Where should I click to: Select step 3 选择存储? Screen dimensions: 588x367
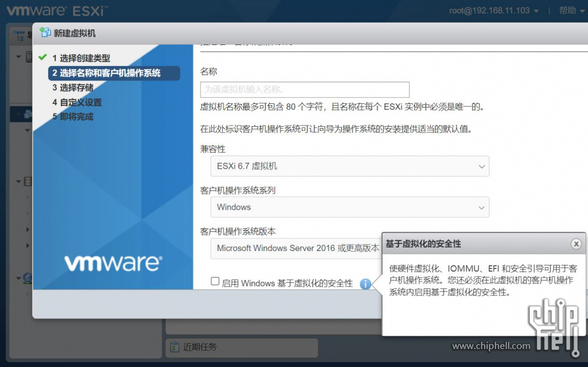coord(73,88)
